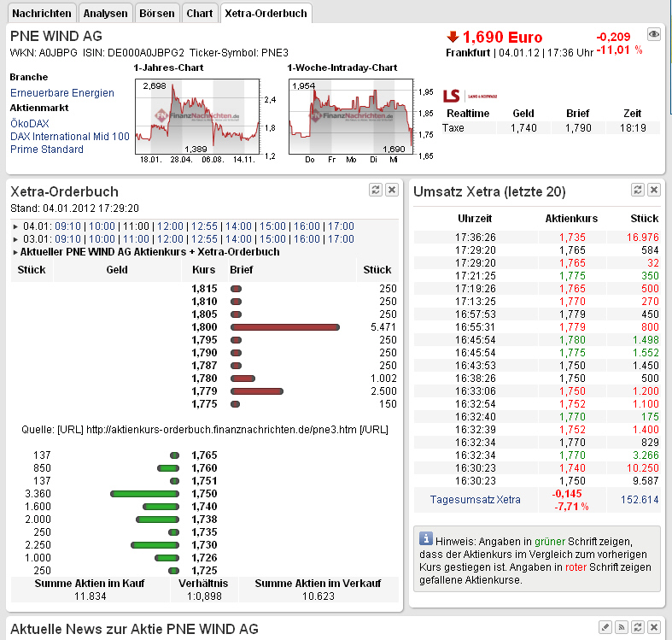The height and width of the screenshot is (640, 672).
Task: Select 11:00 snapshot for 03.01
Action: (137, 239)
